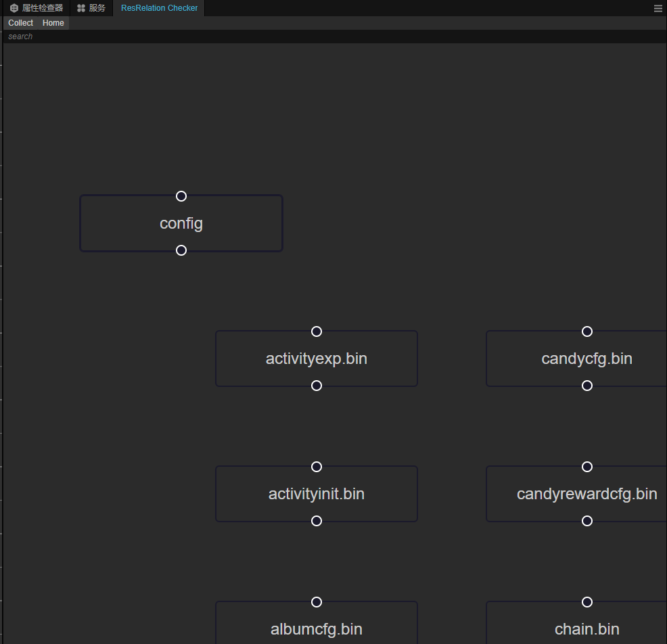
Task: Select the albumcfg.bin node
Action: click(317, 623)
